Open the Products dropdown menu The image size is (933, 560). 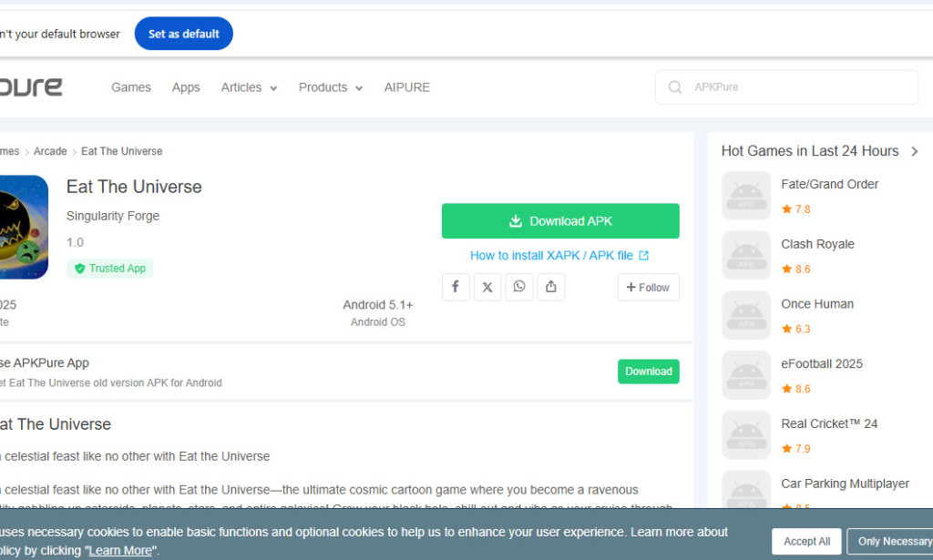(330, 87)
